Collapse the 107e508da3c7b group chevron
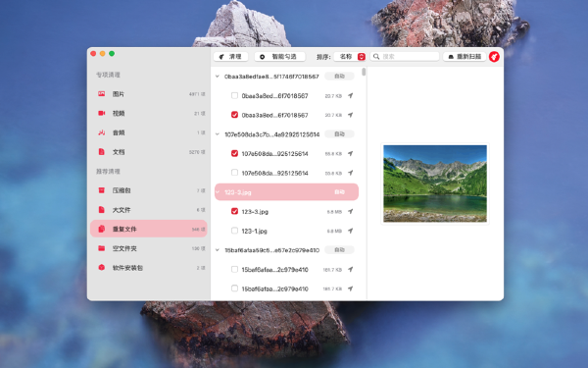 (218, 134)
